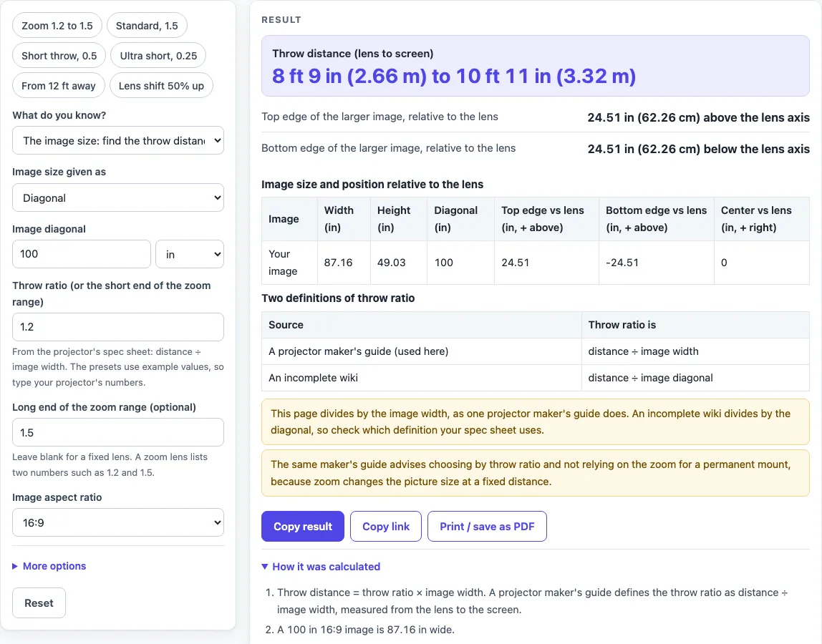Click the 'Bottom edge vs lens (in, + above)' header

pyautogui.click(x=657, y=218)
